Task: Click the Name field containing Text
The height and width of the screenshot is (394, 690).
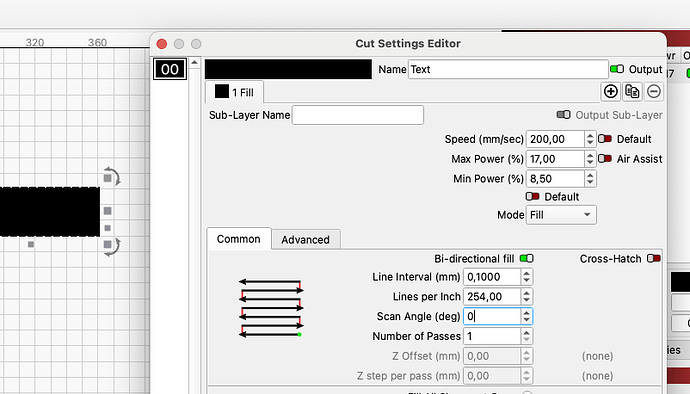Action: (x=508, y=70)
